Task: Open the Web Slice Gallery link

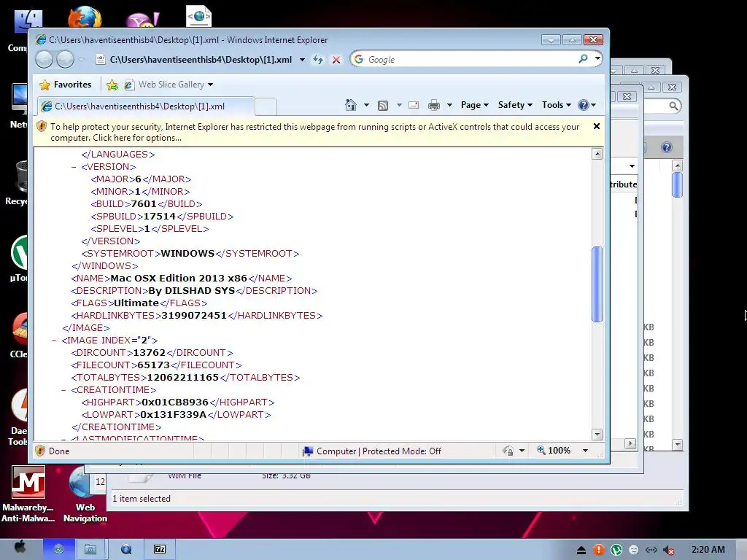Action: [x=169, y=85]
